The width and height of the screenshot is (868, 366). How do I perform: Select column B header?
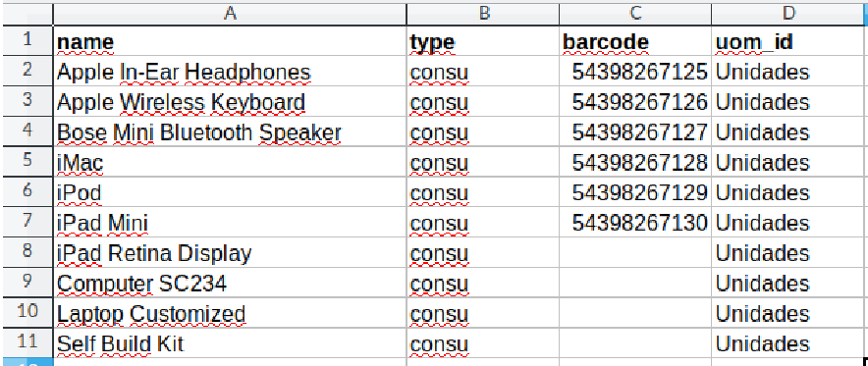coord(483,14)
